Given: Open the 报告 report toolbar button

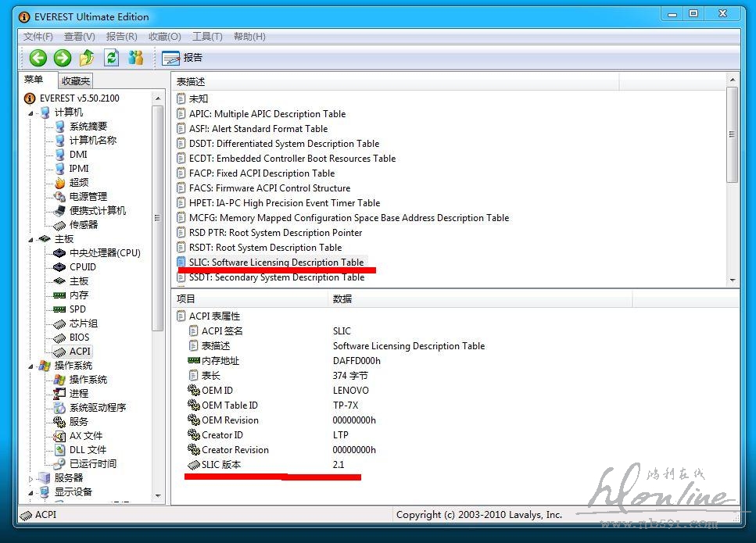Looking at the screenshot, I should pyautogui.click(x=182, y=57).
